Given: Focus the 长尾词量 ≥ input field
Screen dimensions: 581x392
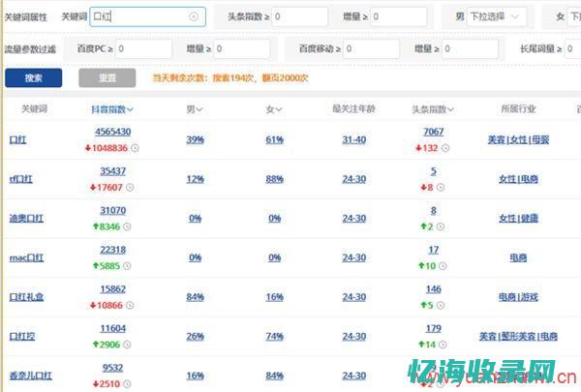Looking at the screenshot, I should pyautogui.click(x=572, y=49).
